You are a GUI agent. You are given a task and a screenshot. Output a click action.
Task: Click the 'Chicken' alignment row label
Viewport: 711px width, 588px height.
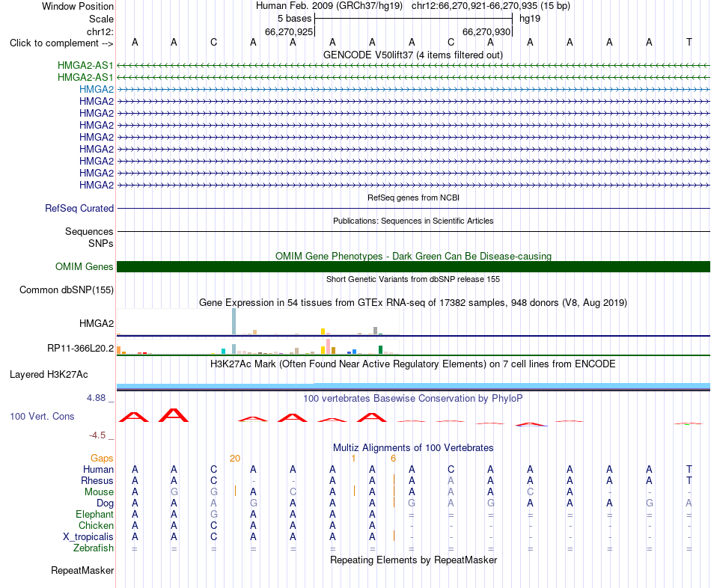pos(96,525)
